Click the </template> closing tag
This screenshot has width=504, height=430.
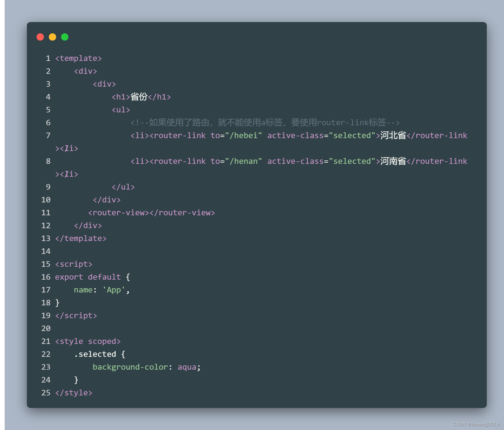tap(81, 238)
